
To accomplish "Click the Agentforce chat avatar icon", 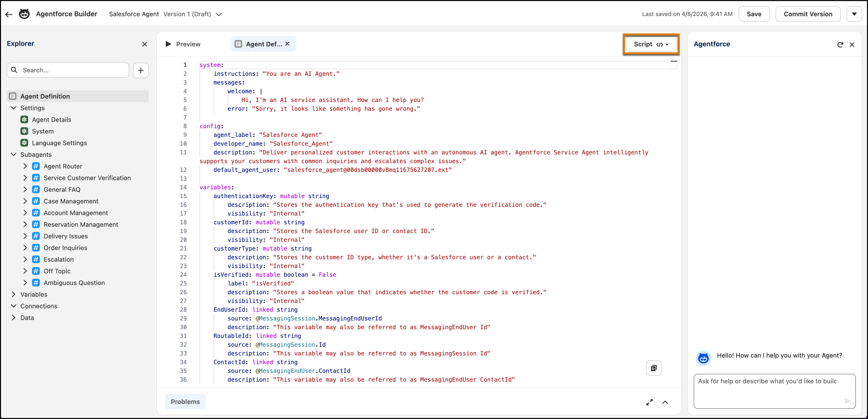I will click(x=703, y=358).
